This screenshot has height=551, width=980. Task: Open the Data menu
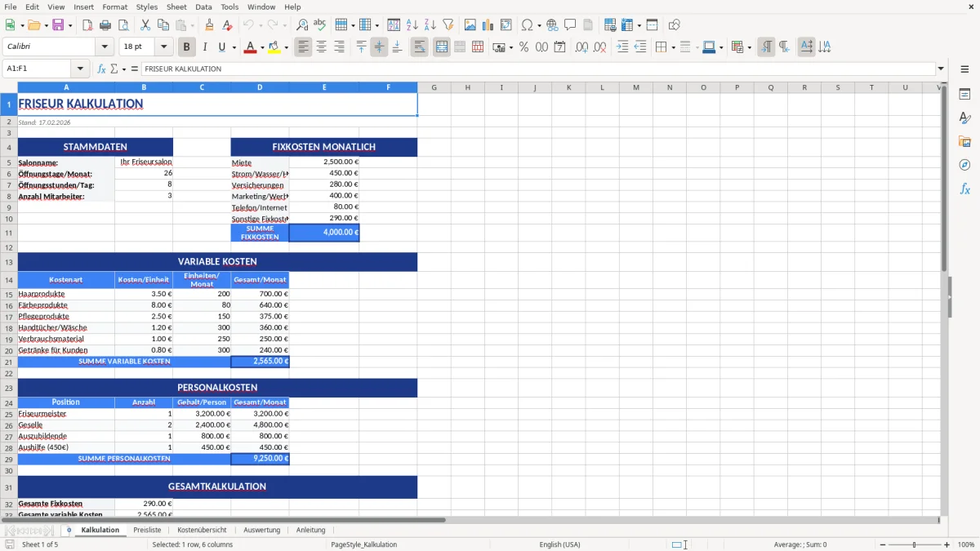click(203, 7)
